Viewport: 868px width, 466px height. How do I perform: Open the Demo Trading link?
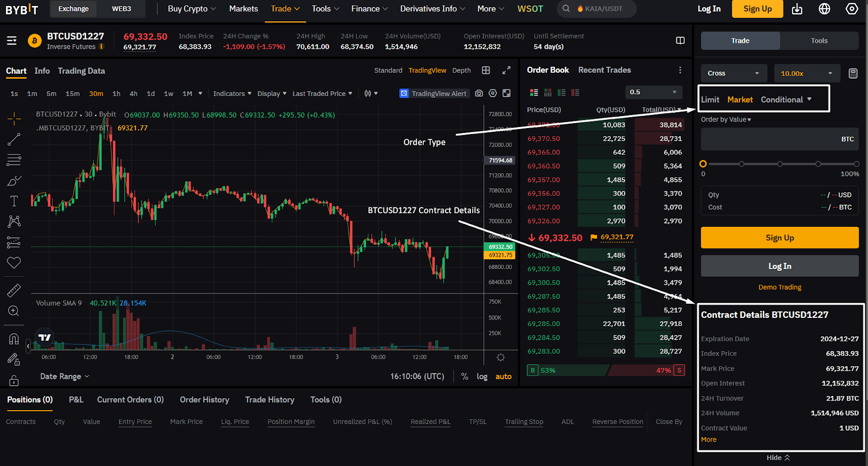tap(780, 288)
